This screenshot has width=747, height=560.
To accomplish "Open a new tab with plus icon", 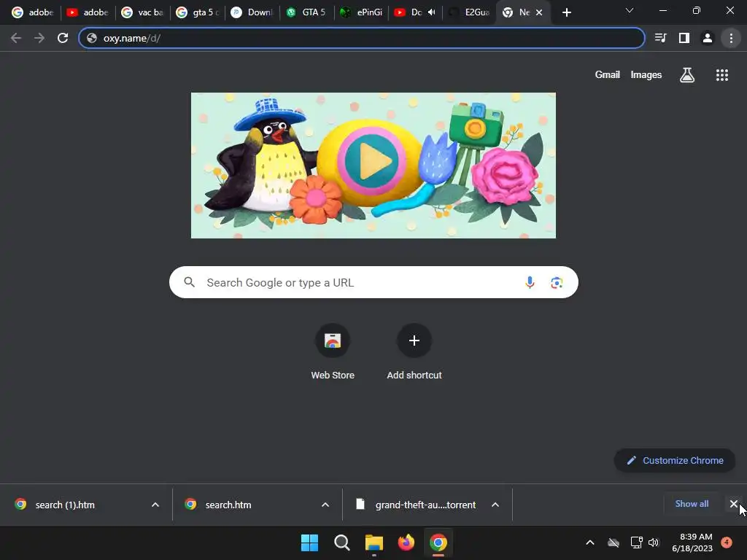I will coord(566,12).
